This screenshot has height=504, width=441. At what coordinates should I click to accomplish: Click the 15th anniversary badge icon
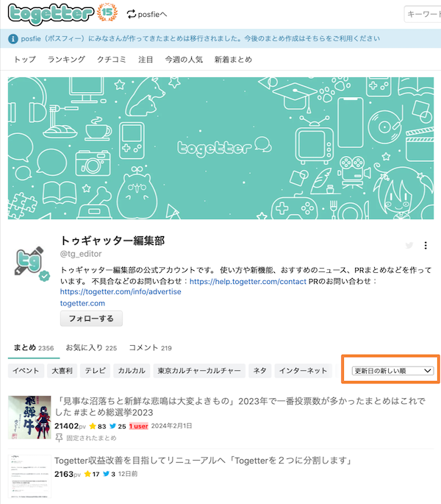[107, 13]
